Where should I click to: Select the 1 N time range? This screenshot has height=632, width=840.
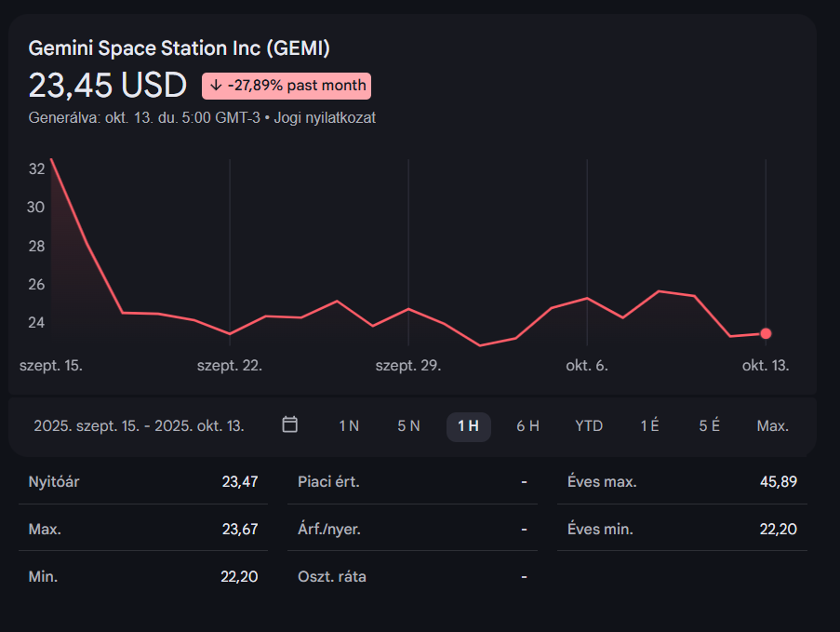coord(349,426)
